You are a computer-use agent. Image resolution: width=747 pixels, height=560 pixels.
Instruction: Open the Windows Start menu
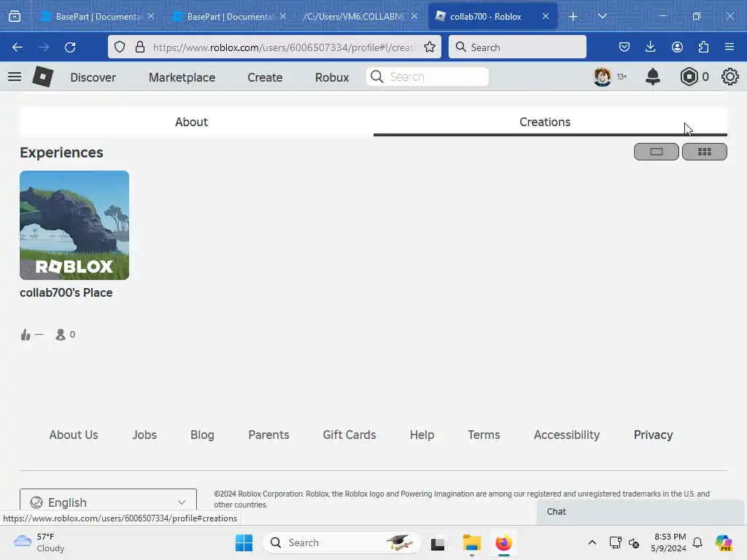point(244,542)
